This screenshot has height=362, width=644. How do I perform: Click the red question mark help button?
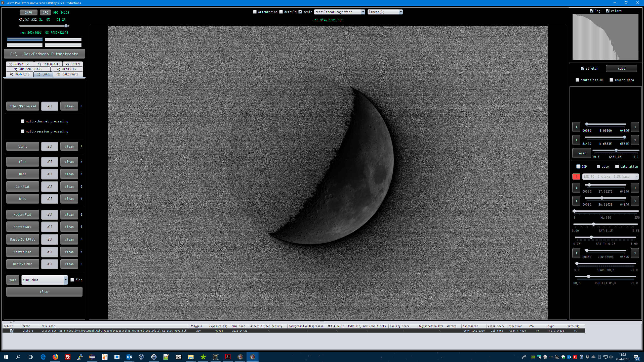576,176
